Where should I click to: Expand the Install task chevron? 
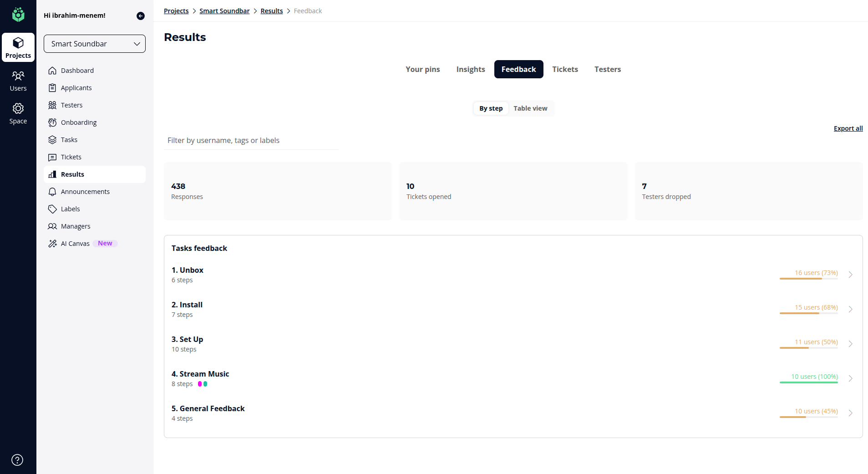click(x=850, y=309)
